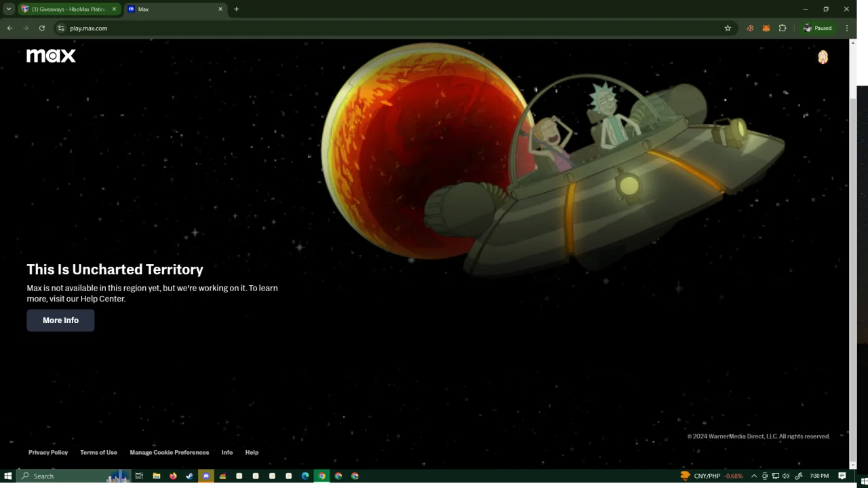Open the MetaMask fox extension
This screenshot has height=488, width=868.
766,29
